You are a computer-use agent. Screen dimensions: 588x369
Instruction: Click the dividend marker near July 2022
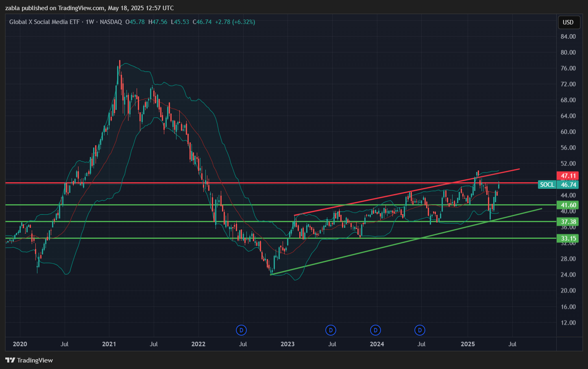click(242, 330)
